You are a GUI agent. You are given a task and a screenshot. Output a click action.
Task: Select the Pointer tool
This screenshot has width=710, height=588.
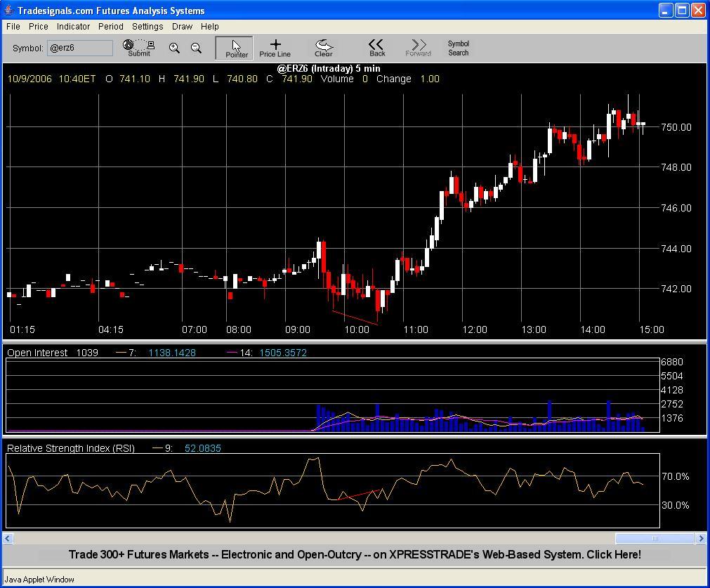click(235, 48)
